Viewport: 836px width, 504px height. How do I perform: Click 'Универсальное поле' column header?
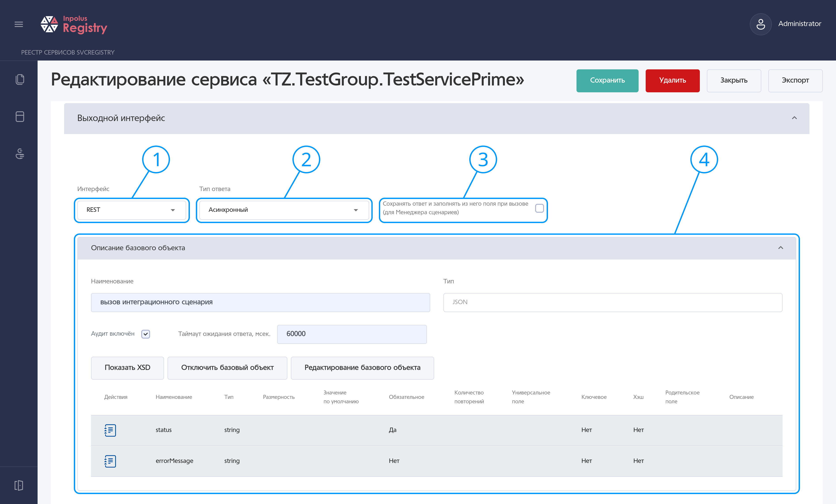[531, 397]
